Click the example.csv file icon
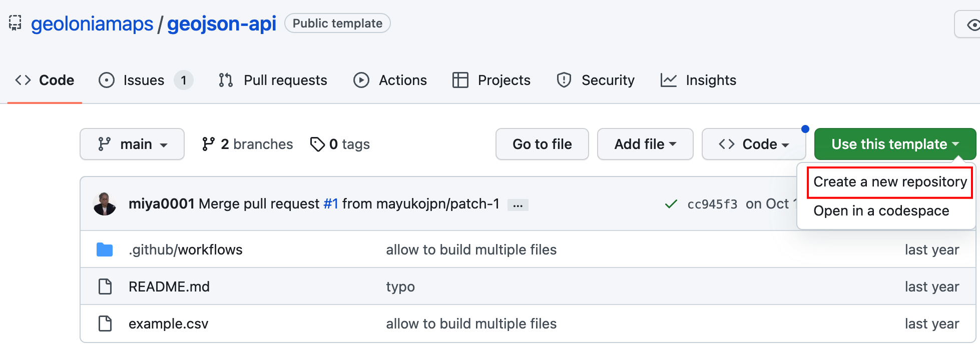Screen dimensions: 980x353 coord(105,323)
